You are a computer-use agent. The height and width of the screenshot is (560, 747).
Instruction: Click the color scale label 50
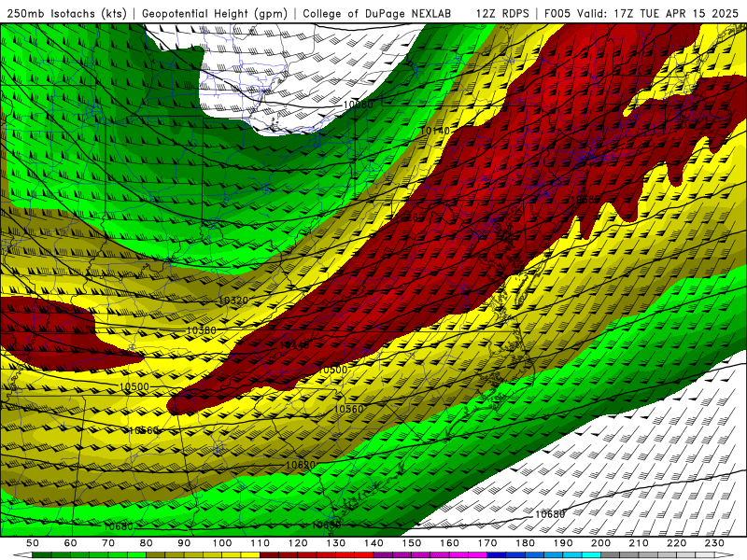click(33, 543)
